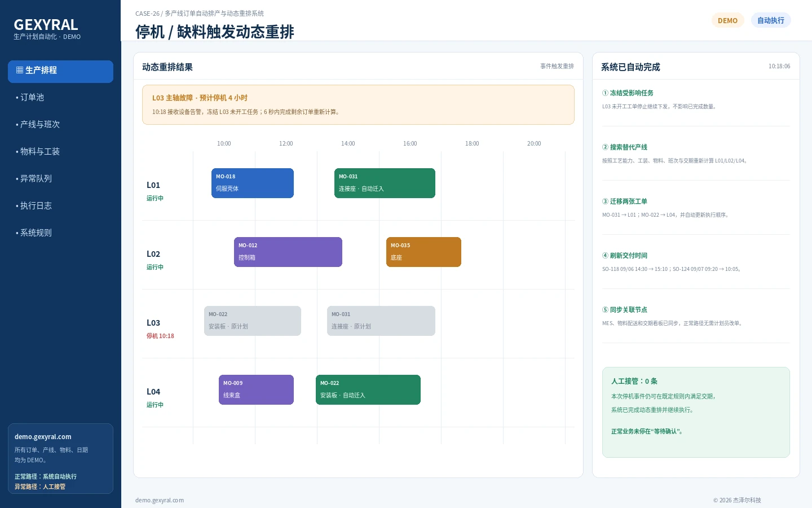Click the GEXYRAL logo

46,25
